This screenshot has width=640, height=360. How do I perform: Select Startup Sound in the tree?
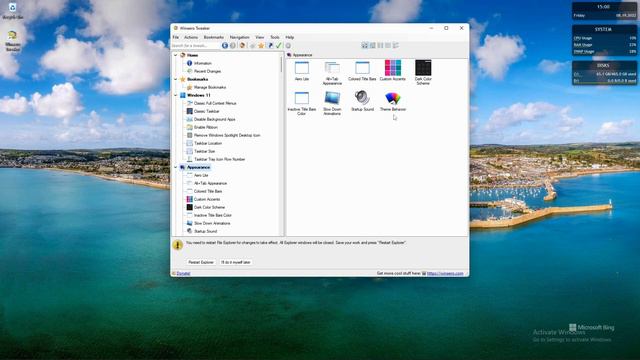pos(205,231)
